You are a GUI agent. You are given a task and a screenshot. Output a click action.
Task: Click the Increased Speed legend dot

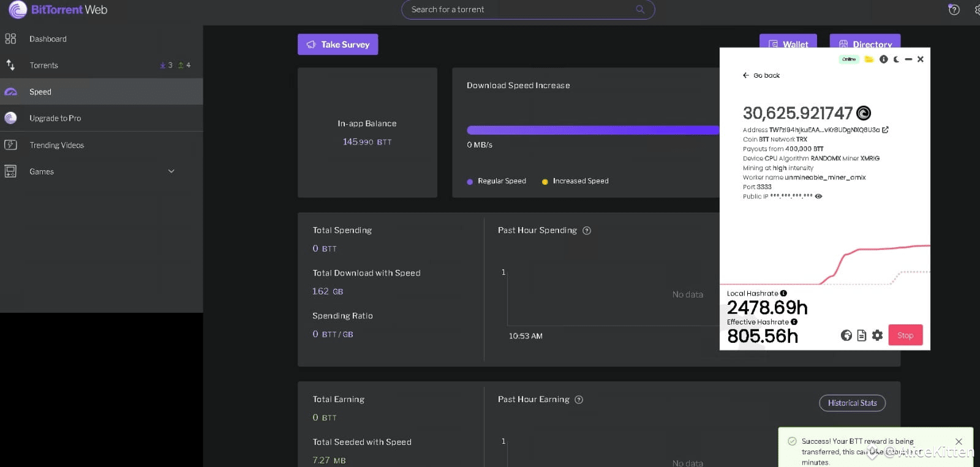[x=545, y=182]
